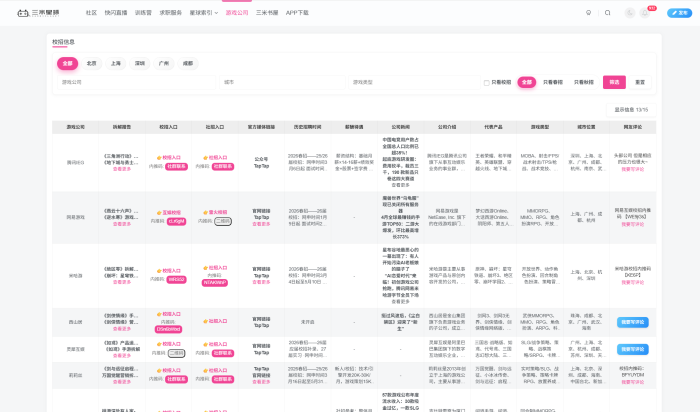Click 查看更多 under 西山居's games

pyautogui.click(x=121, y=329)
